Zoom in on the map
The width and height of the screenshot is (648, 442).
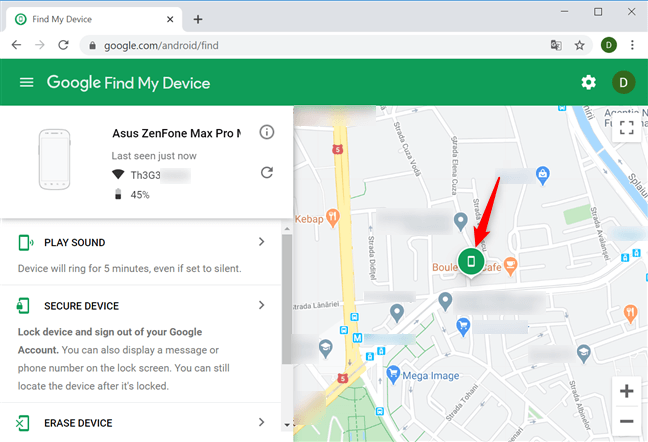click(x=627, y=391)
